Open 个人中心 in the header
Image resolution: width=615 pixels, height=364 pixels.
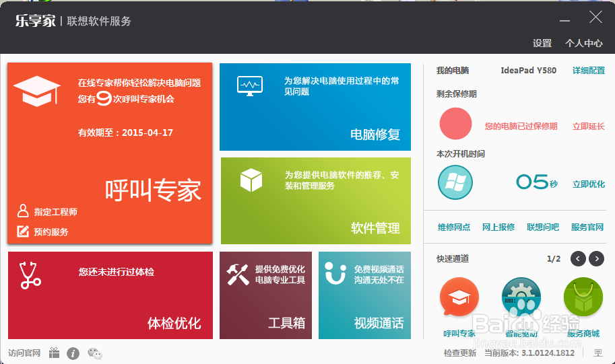[583, 43]
